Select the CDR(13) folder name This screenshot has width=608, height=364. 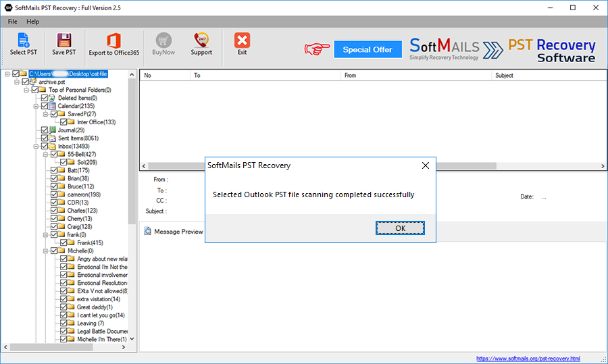pyautogui.click(x=78, y=203)
